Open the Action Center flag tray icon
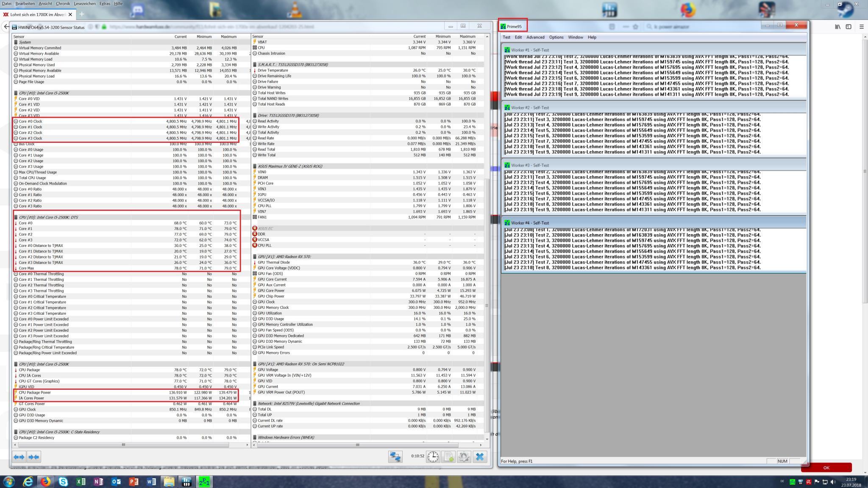 [817, 482]
